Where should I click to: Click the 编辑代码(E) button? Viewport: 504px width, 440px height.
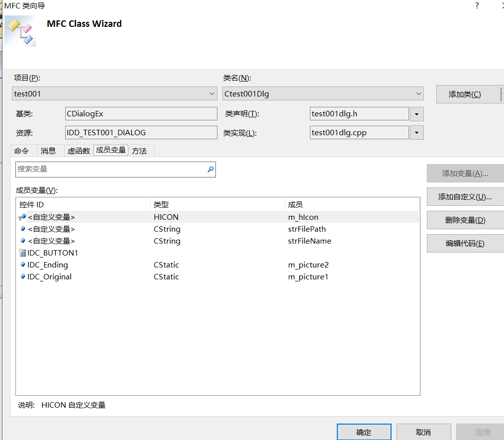[x=465, y=244]
